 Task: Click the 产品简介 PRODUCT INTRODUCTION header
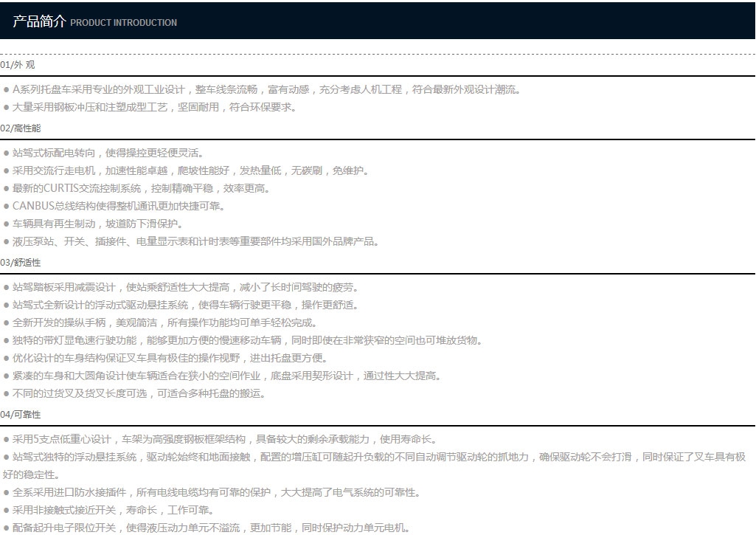94,21
